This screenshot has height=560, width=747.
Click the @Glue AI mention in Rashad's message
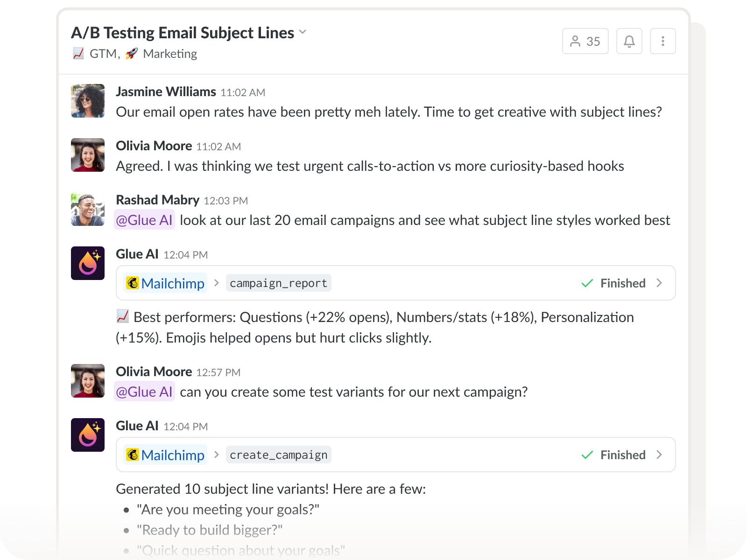tap(144, 220)
